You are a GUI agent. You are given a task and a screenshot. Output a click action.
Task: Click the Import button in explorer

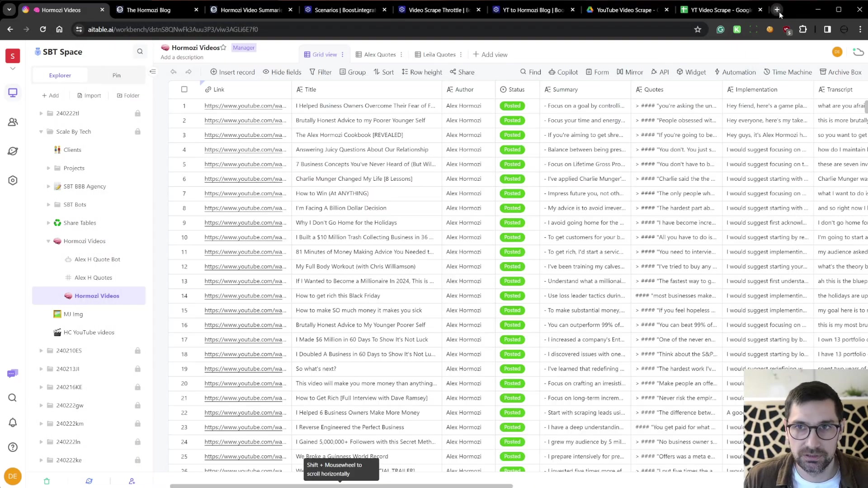(89, 95)
